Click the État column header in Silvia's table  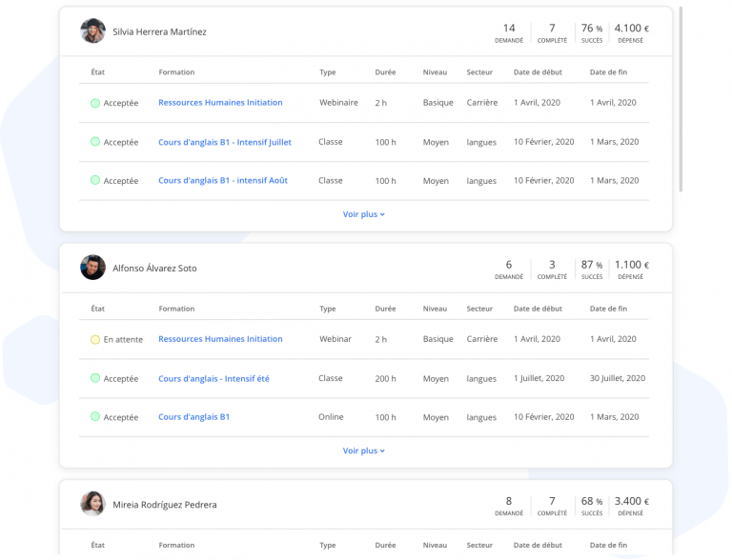point(98,72)
